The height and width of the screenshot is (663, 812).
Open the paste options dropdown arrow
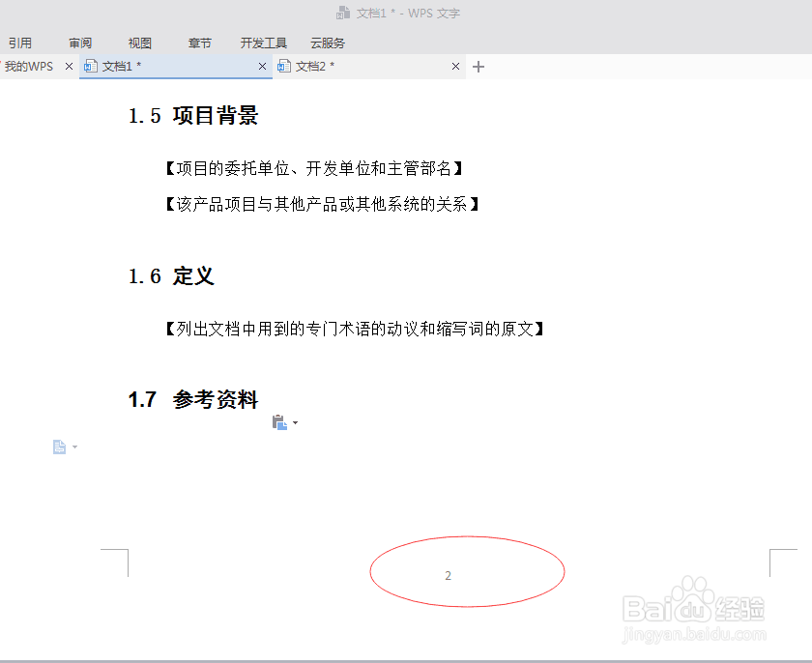point(294,422)
